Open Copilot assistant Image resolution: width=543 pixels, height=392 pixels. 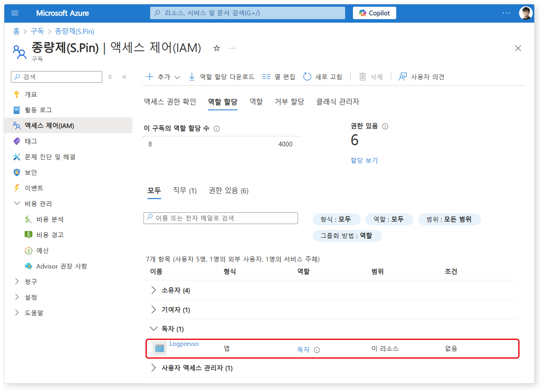tap(374, 13)
